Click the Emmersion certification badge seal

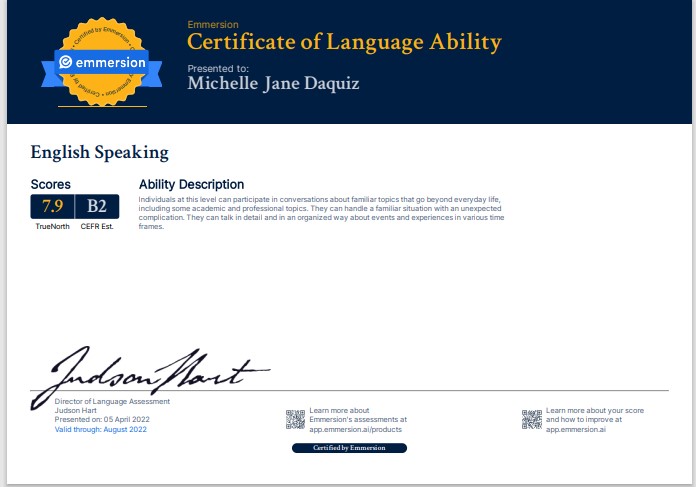click(102, 62)
